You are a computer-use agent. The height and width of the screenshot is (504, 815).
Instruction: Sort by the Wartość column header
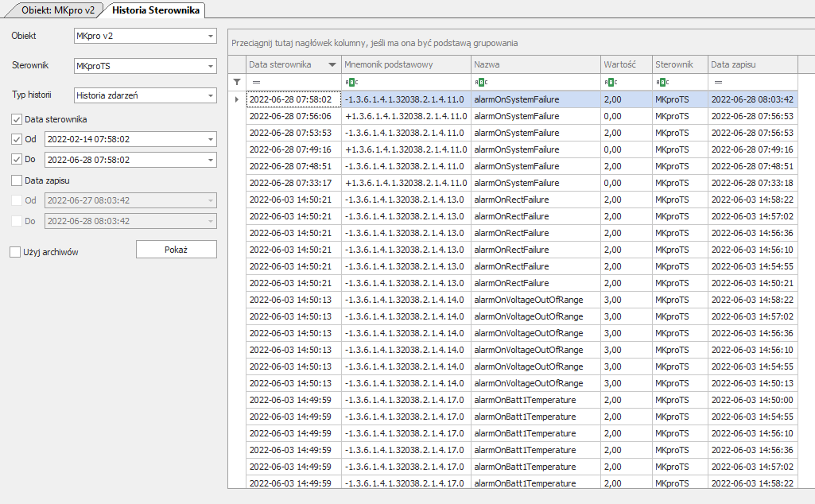point(627,65)
